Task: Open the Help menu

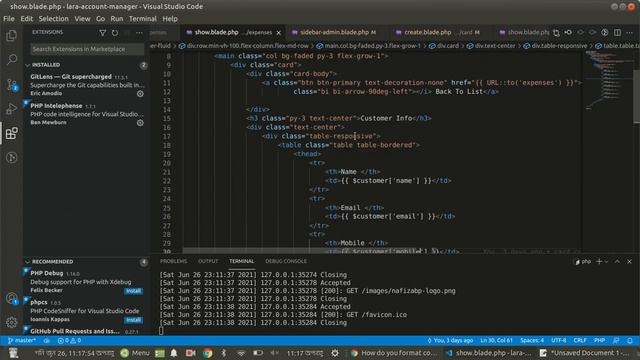Action: pyautogui.click(x=170, y=19)
